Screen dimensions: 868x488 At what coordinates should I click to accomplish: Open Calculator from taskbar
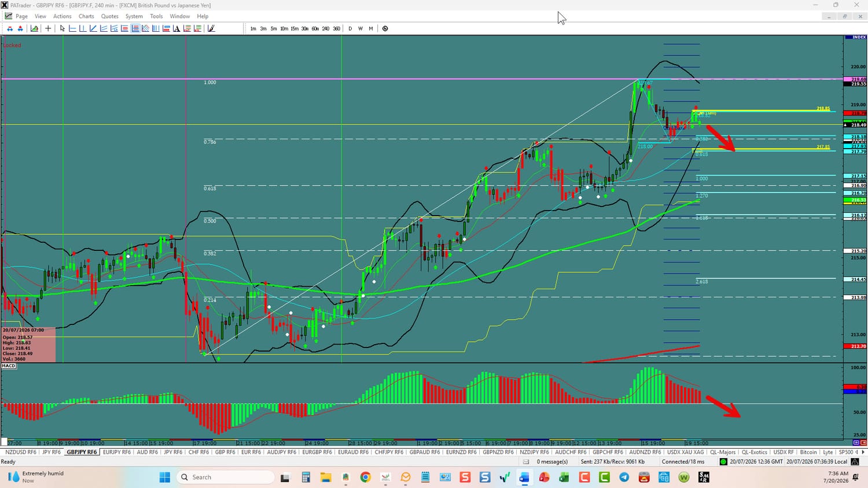[306, 477]
